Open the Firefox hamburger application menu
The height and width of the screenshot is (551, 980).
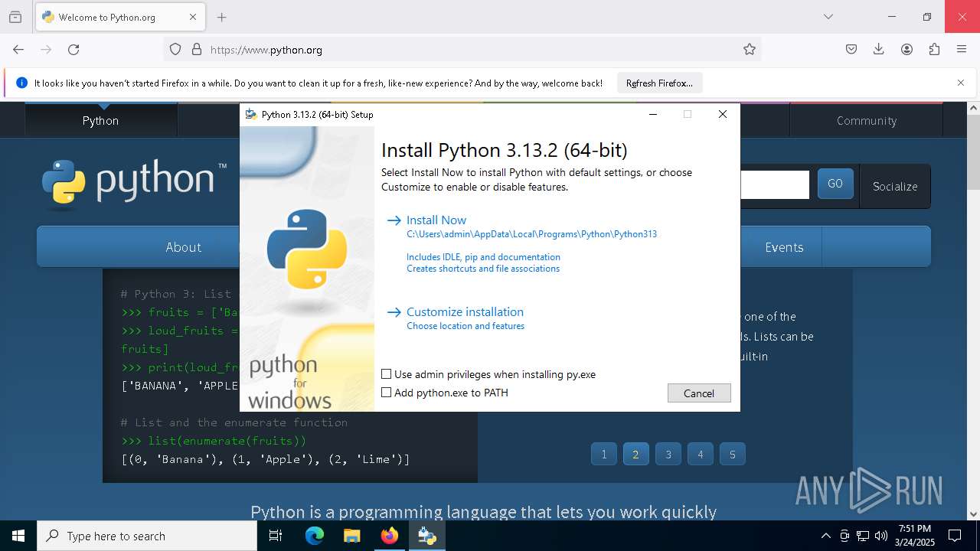[x=962, y=49]
